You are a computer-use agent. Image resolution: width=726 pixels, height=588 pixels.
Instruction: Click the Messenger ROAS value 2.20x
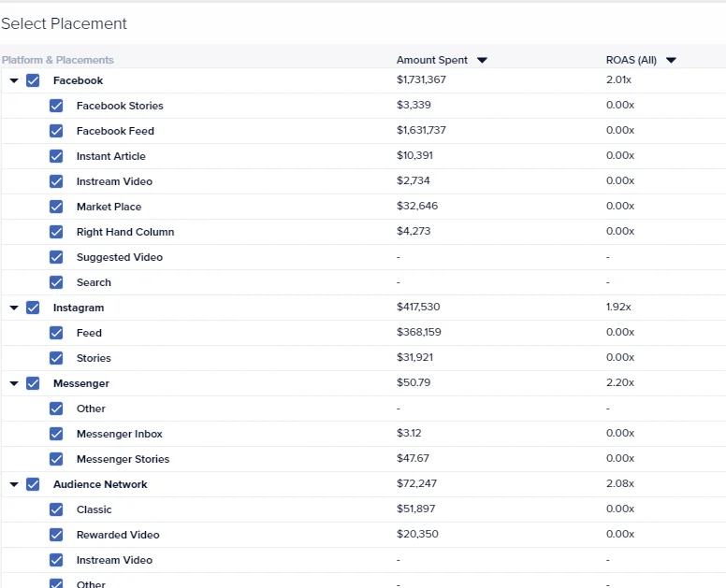[x=620, y=382]
